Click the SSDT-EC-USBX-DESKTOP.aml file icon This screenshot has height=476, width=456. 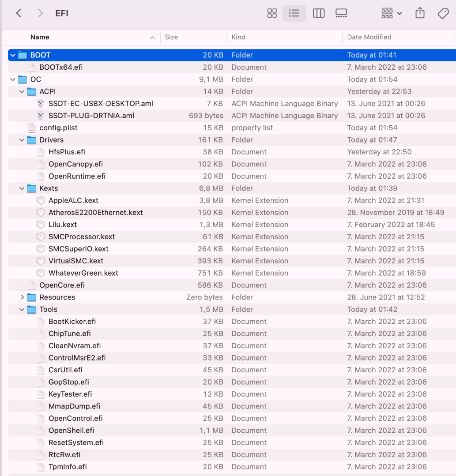pos(41,104)
